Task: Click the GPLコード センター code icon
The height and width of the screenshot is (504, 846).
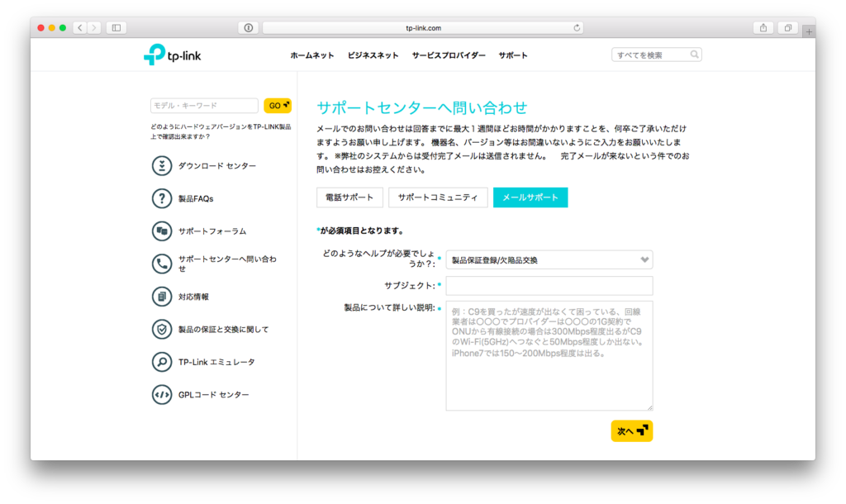Action: 161,394
